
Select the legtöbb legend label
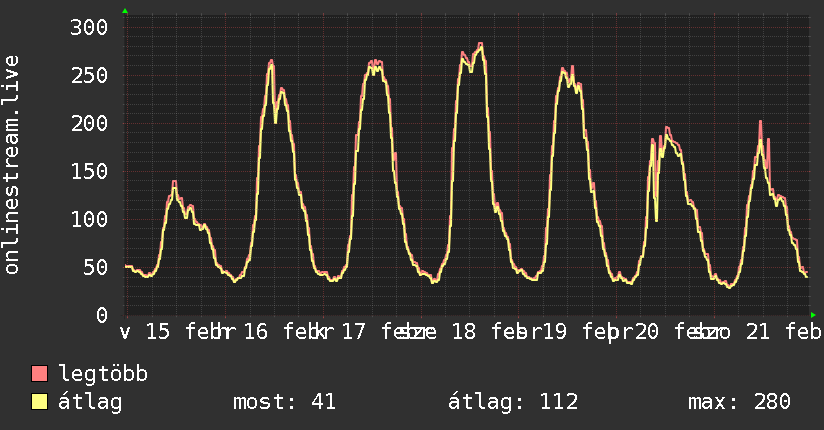[x=103, y=374]
